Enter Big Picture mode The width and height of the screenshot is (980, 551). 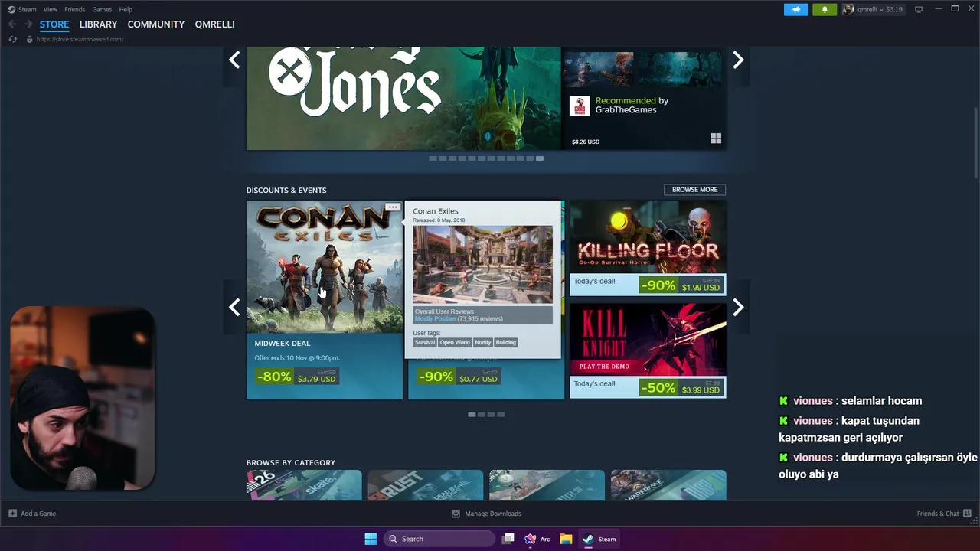[919, 9]
